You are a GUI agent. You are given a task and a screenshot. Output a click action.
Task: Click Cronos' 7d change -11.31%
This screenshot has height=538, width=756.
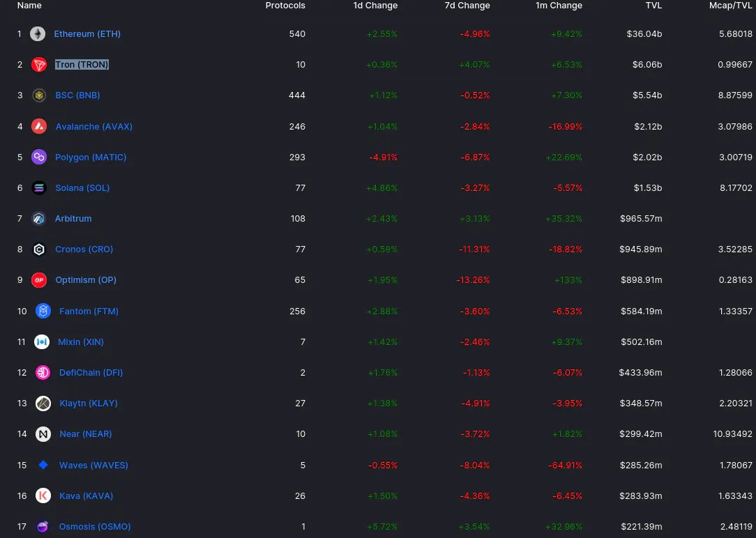pos(475,249)
